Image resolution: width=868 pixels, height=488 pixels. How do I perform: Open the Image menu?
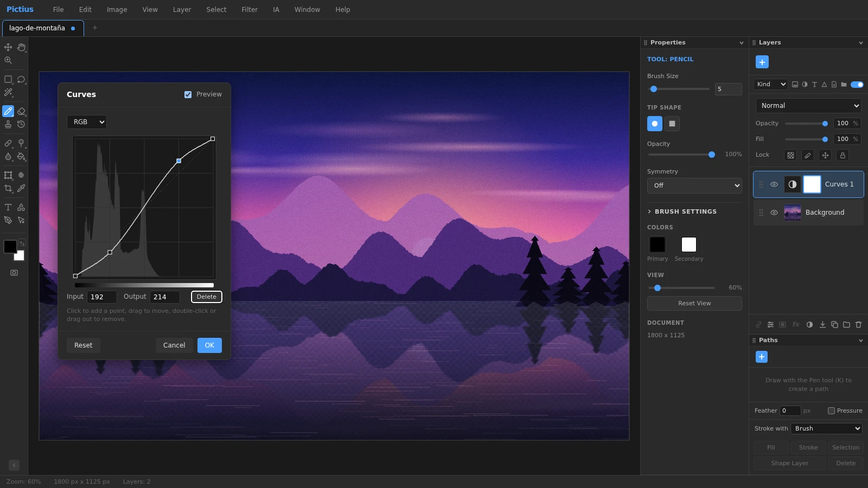click(x=117, y=10)
